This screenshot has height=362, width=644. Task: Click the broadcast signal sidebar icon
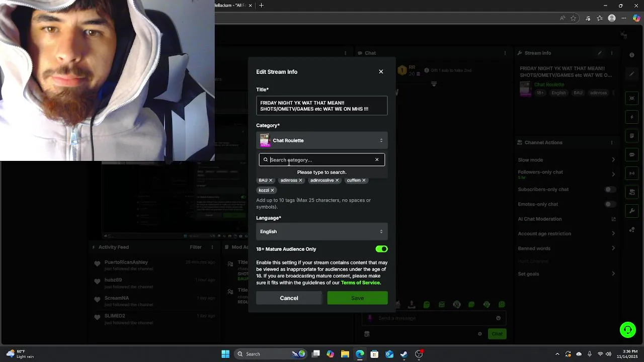[632, 173]
